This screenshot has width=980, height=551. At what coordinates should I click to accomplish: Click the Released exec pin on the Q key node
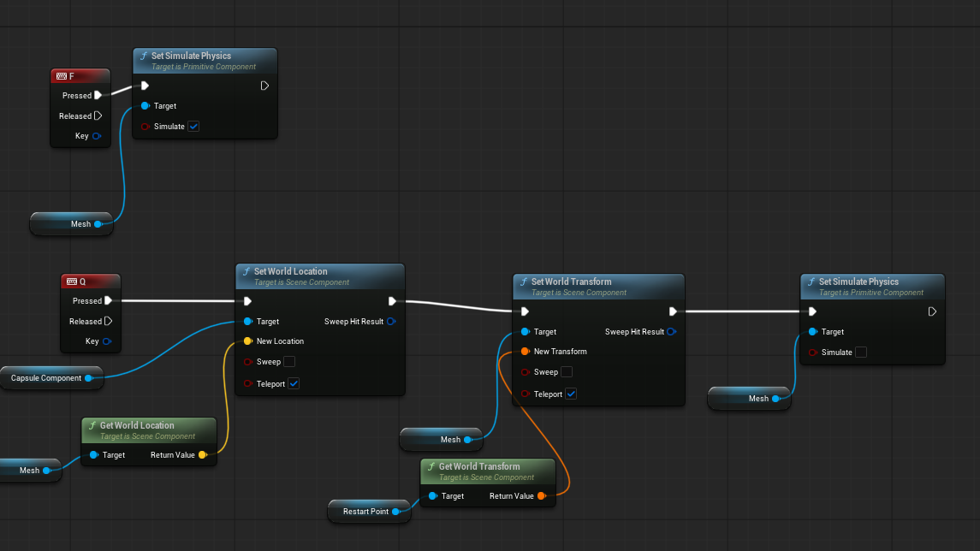[108, 321]
